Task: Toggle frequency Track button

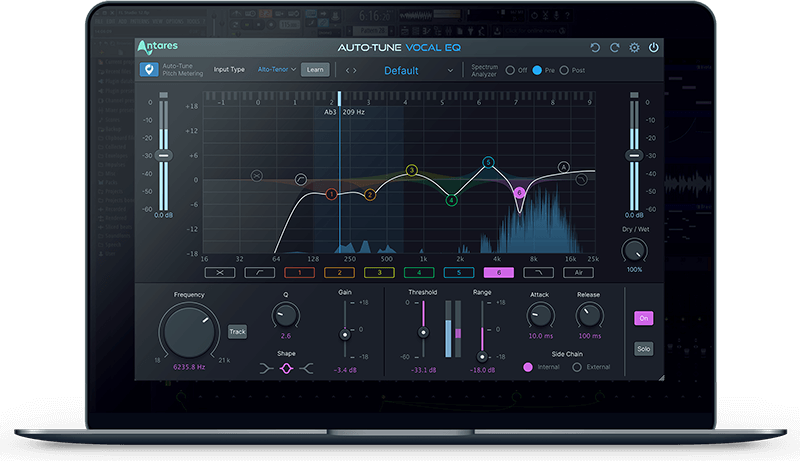Action: coord(237,331)
